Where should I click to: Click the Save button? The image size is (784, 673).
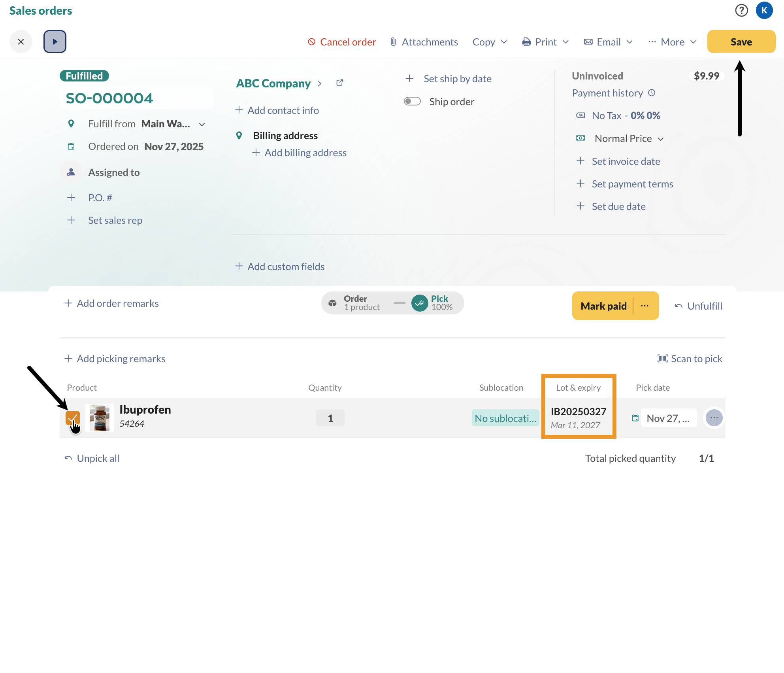[741, 42]
